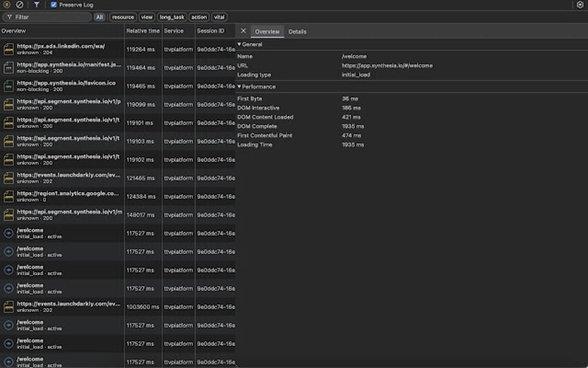The width and height of the screenshot is (588, 368).
Task: Click the Loading type value initial_load
Action: pos(356,74)
